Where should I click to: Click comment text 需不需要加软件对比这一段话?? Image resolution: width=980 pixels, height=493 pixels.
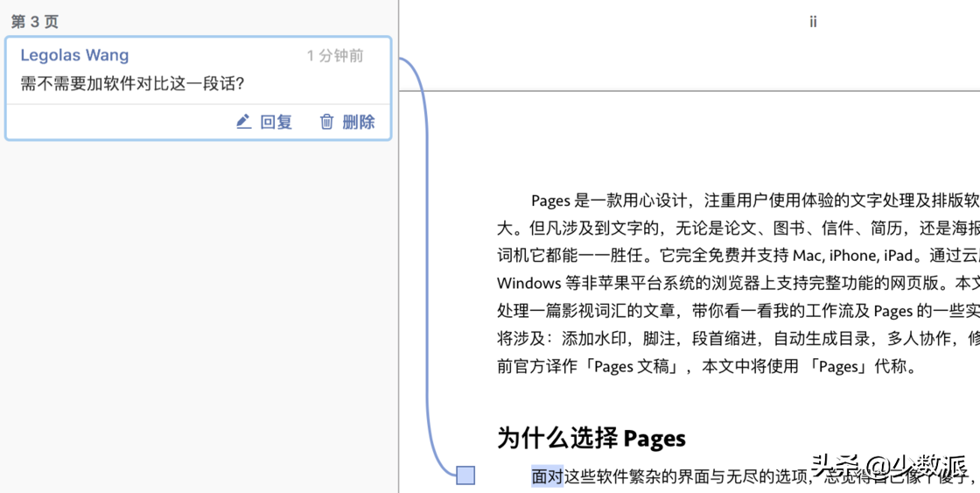(132, 84)
